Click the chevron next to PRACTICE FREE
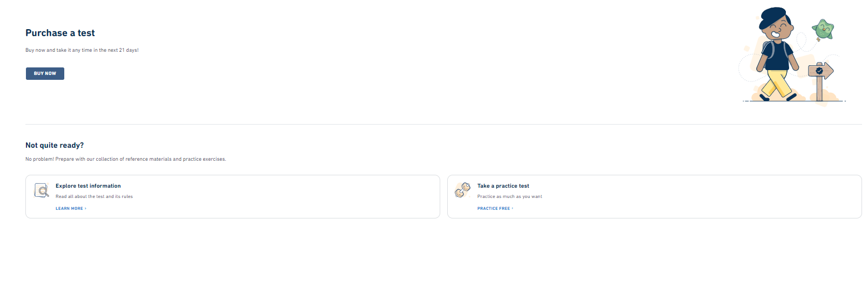The image size is (868, 308). pos(513,208)
